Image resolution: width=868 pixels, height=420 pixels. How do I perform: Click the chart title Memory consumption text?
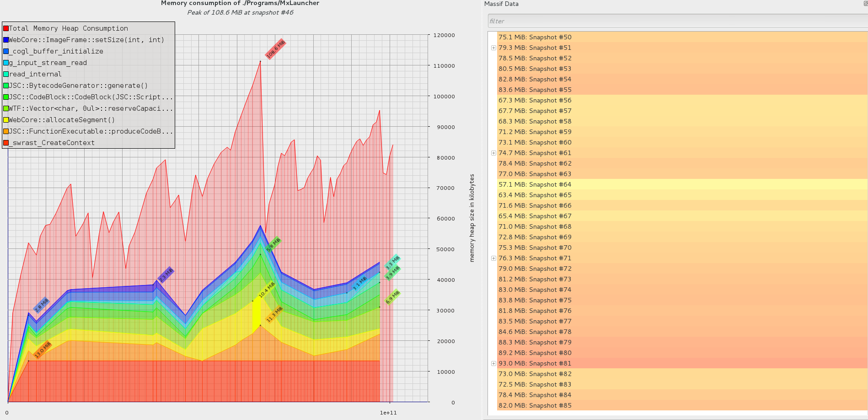240,3
